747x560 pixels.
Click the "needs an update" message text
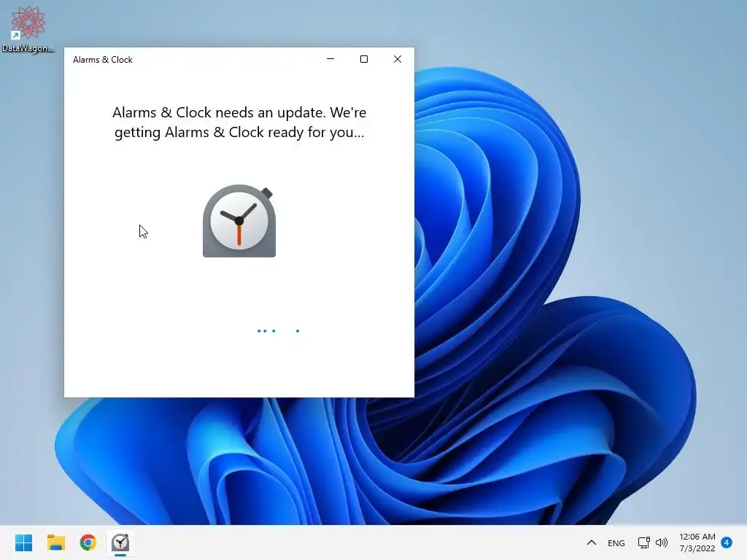[239, 122]
